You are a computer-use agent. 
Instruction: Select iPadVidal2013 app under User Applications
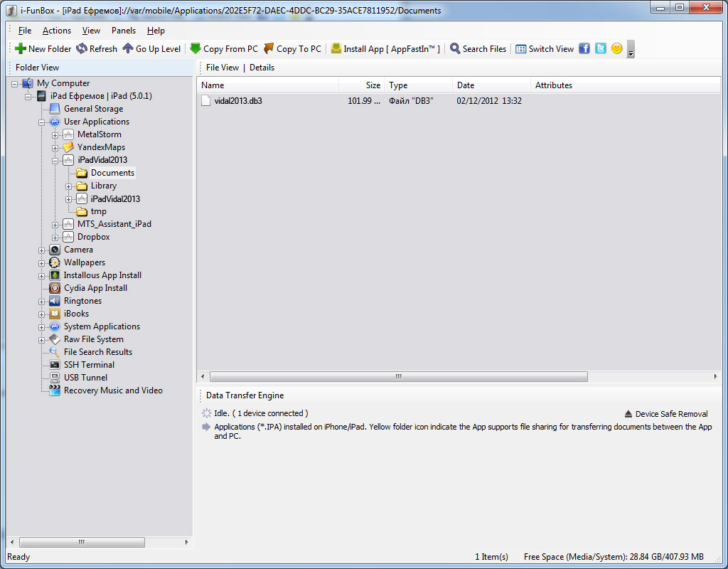102,160
